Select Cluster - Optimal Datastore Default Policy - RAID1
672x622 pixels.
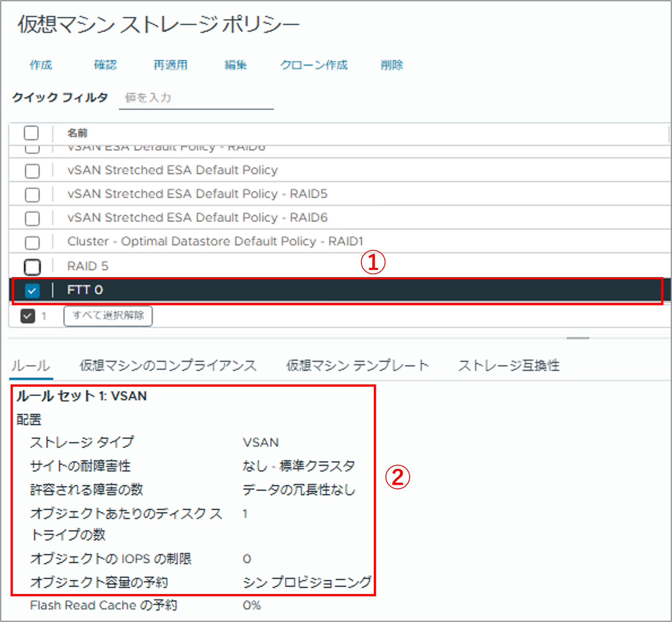point(216,241)
